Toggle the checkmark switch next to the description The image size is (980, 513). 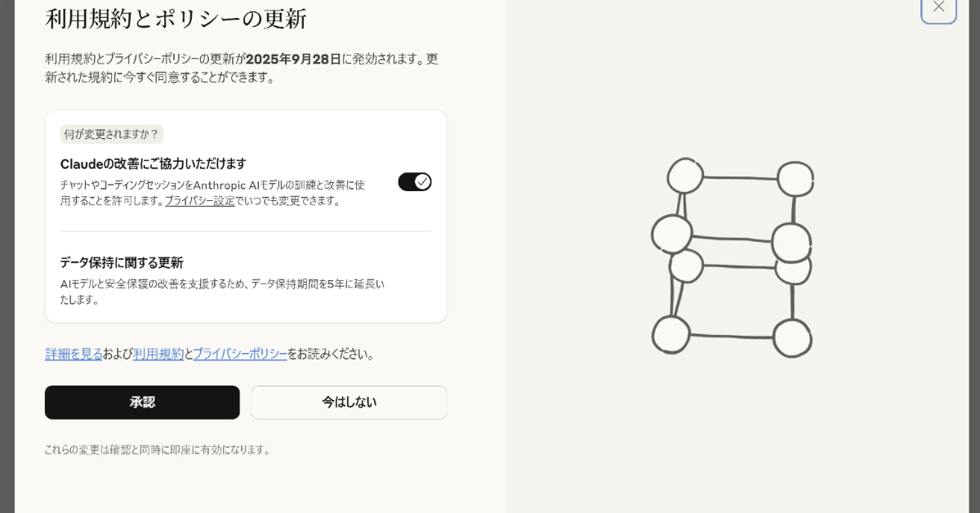(x=415, y=181)
